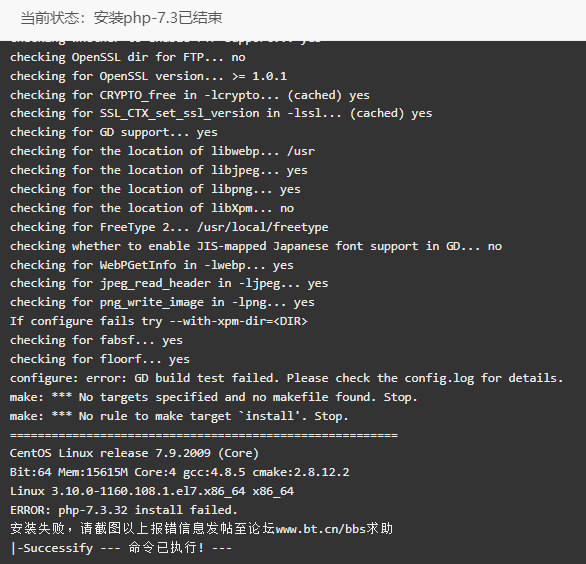
Task: Click the gcc:4.8.5 cmake system info line
Action: [x=179, y=472]
